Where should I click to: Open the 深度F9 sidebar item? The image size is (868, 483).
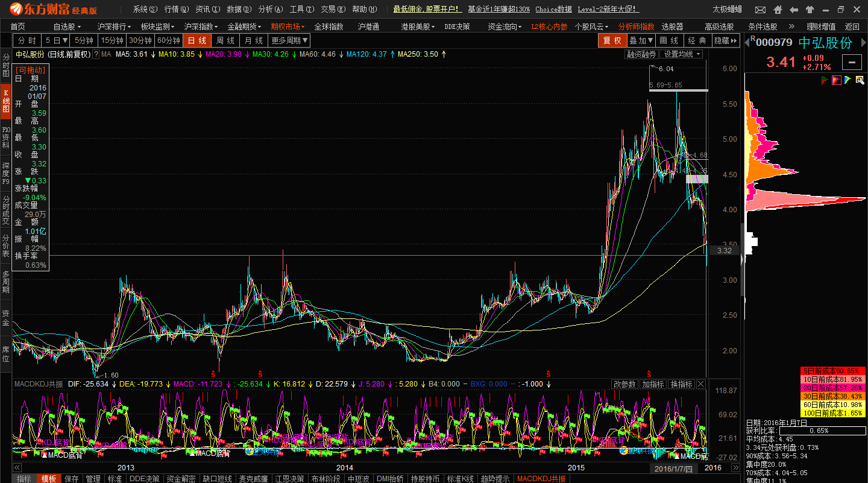tap(5, 173)
